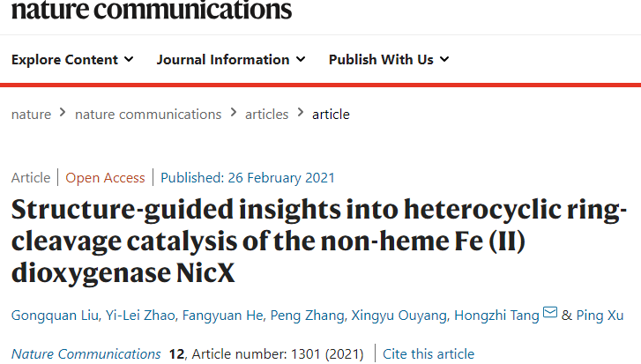This screenshot has width=641, height=364.
Task: Open the Journal Information dropdown
Action: pos(231,60)
